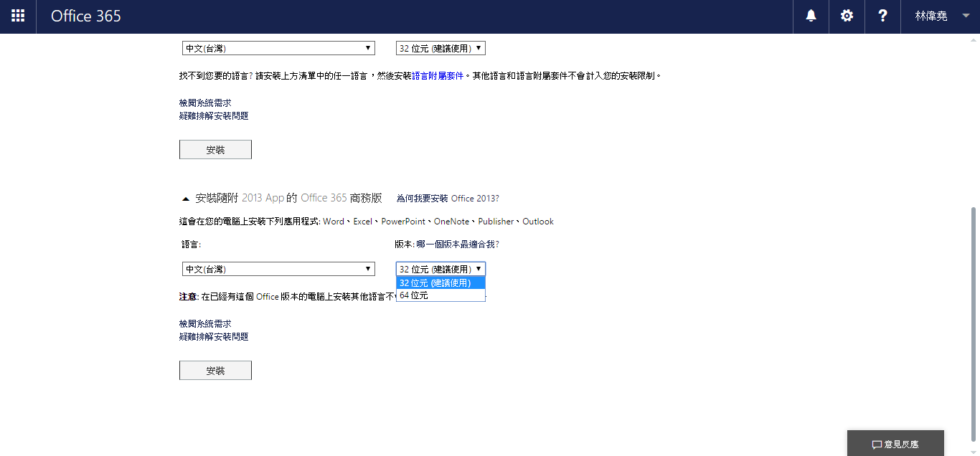Viewport: 980px width, 456px height.
Task: Click the lower 安裝 button
Action: 215,371
